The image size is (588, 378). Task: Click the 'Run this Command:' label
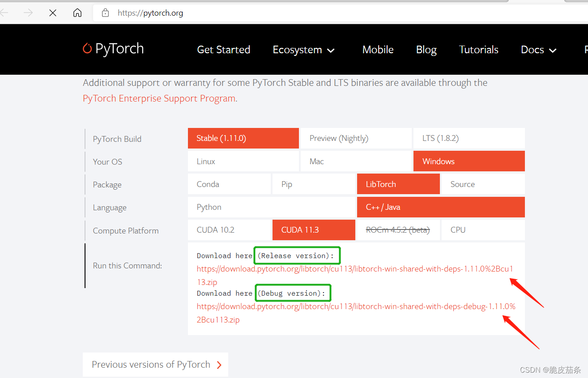[x=128, y=266]
